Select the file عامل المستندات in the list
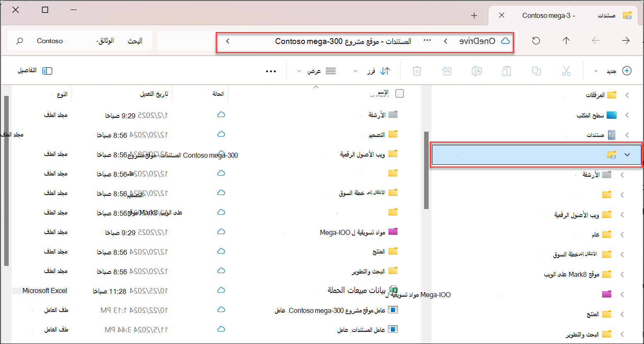This screenshot has height=344, width=644. 367,329
